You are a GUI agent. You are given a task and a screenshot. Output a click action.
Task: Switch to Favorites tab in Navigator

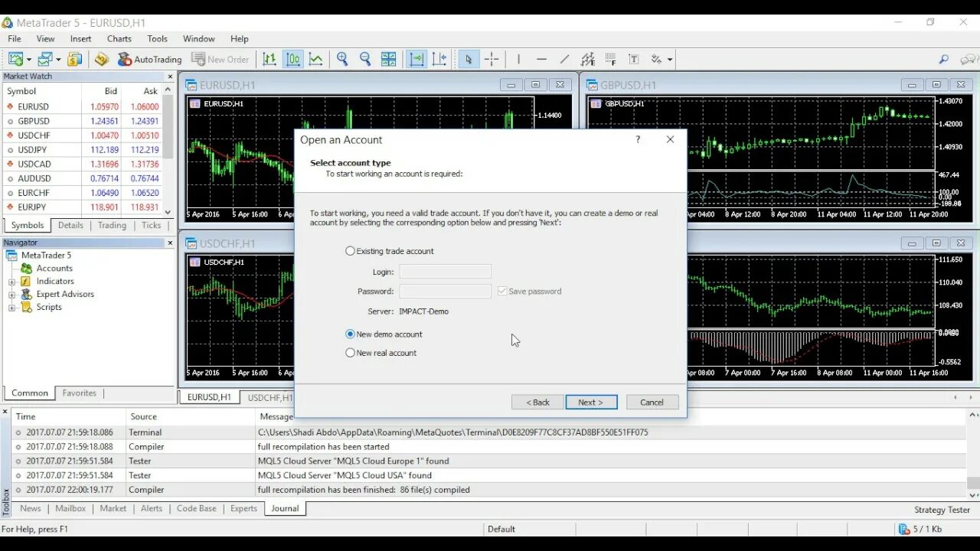[80, 393]
